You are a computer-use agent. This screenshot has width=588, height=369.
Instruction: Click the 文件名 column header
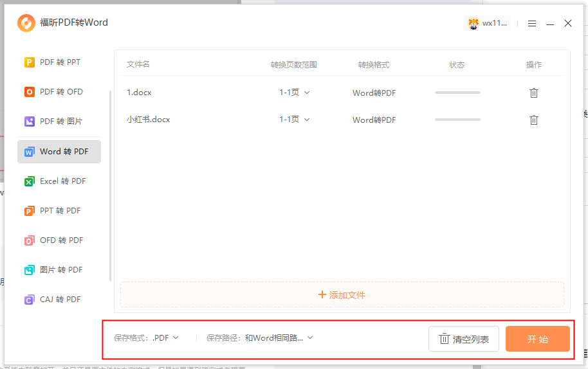(138, 64)
